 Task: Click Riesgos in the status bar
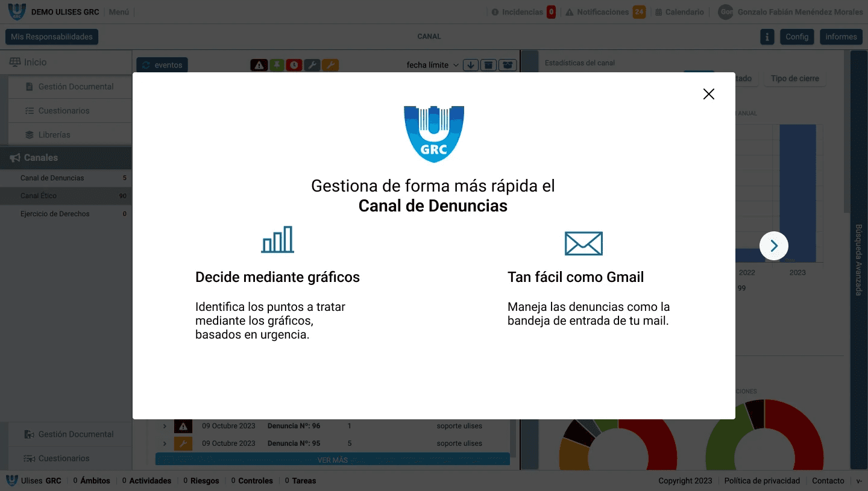(x=201, y=481)
